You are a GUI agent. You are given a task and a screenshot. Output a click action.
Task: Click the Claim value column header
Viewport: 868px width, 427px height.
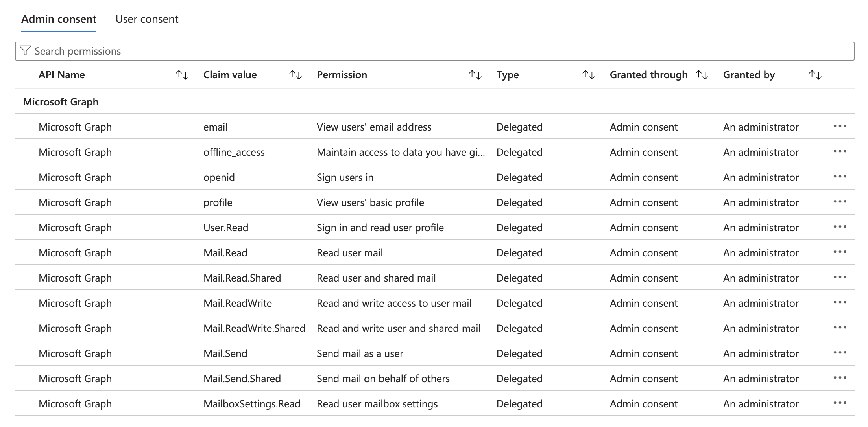tap(230, 75)
